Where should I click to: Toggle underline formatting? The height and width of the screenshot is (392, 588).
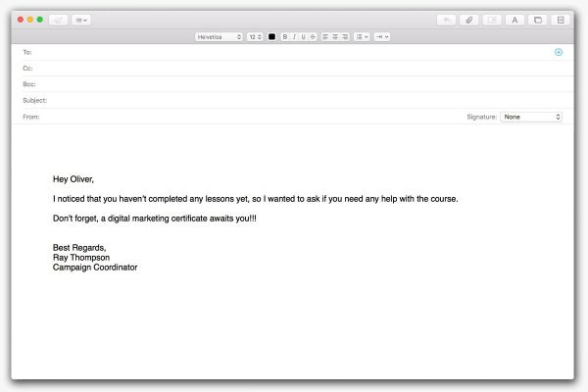click(x=304, y=37)
